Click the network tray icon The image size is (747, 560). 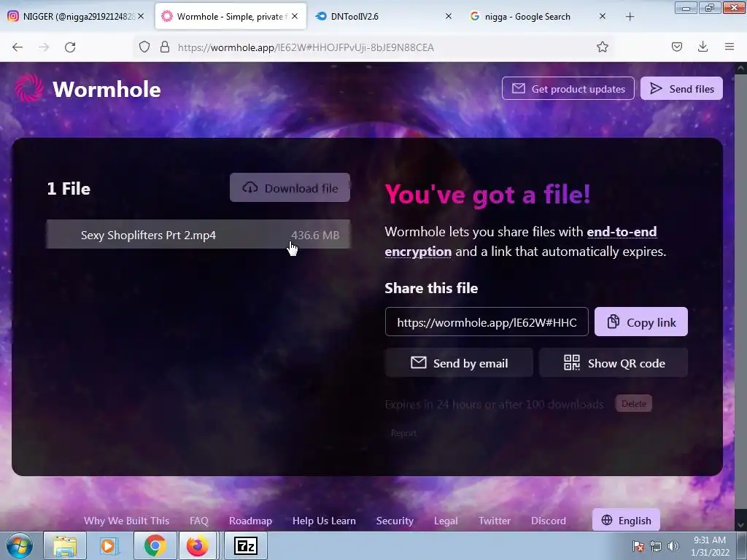click(x=656, y=546)
